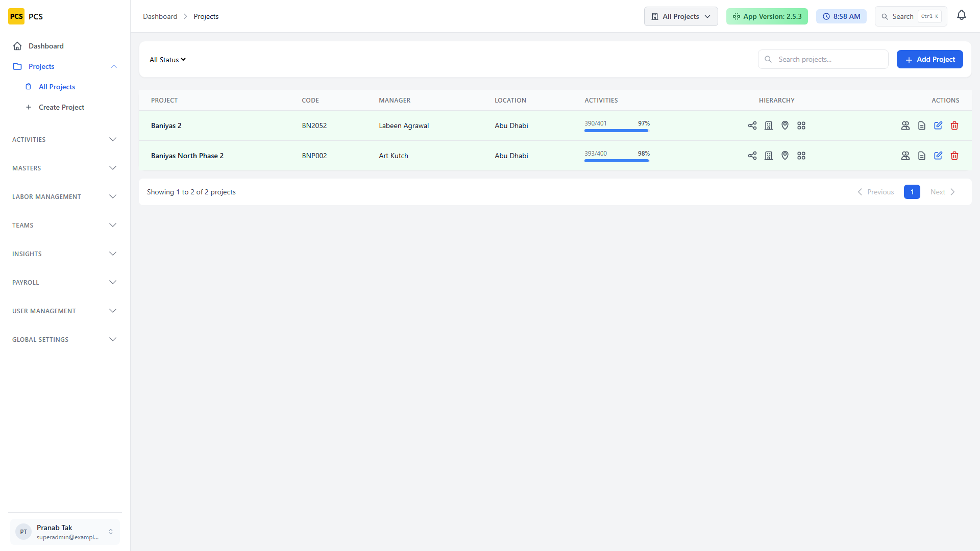This screenshot has height=551, width=980.
Task: Open the notifications bell
Action: tap(962, 16)
